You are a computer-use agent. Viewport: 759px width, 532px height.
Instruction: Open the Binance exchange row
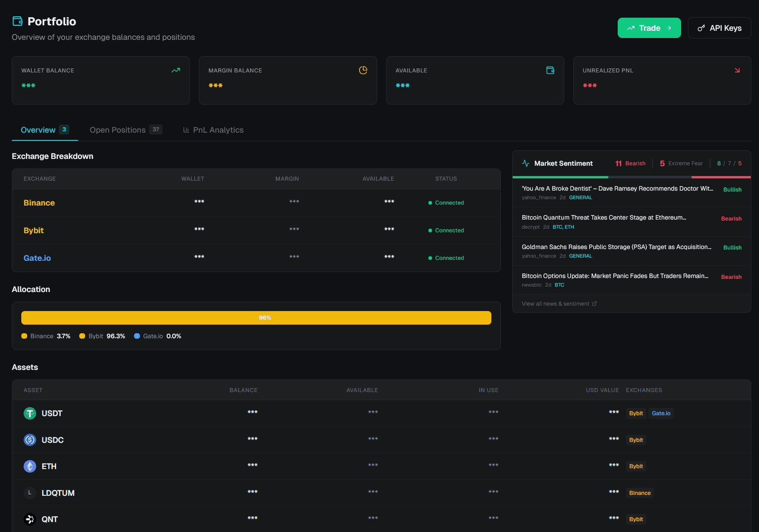tap(256, 203)
